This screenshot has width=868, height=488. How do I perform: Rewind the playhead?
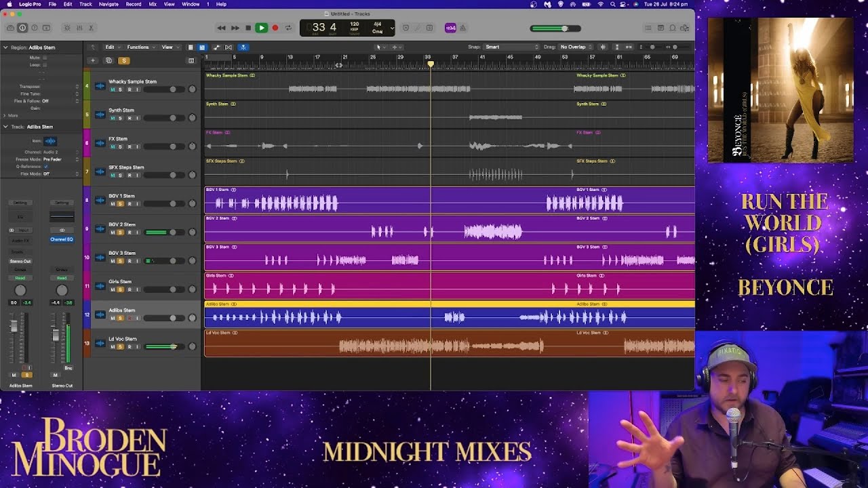(221, 28)
